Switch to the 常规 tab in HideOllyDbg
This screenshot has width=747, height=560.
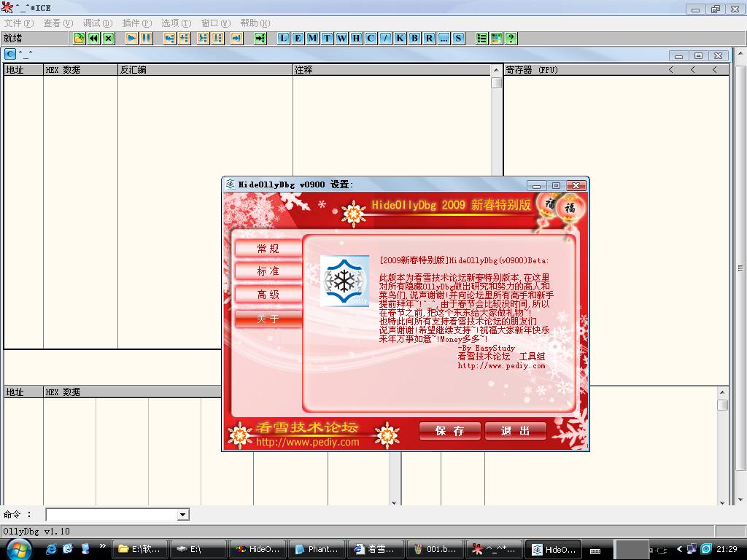268,249
